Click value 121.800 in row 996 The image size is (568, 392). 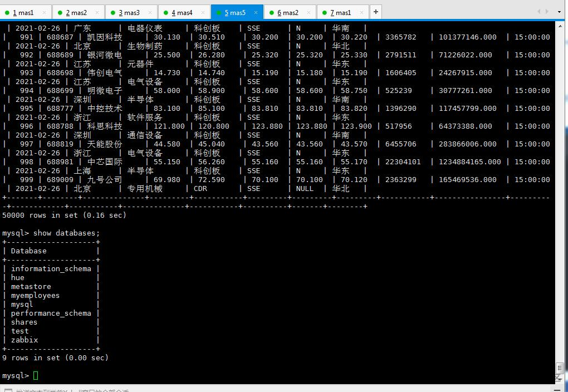pyautogui.click(x=169, y=126)
